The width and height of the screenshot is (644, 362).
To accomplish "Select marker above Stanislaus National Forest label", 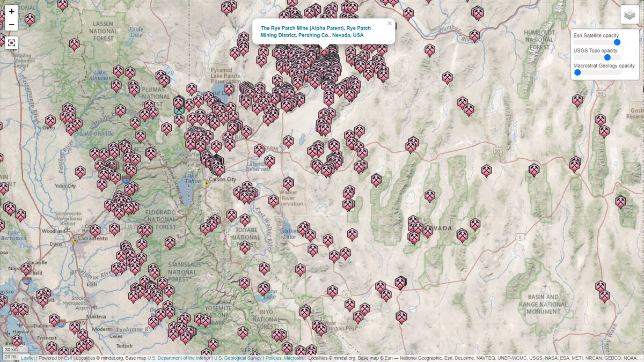I will [x=170, y=243].
